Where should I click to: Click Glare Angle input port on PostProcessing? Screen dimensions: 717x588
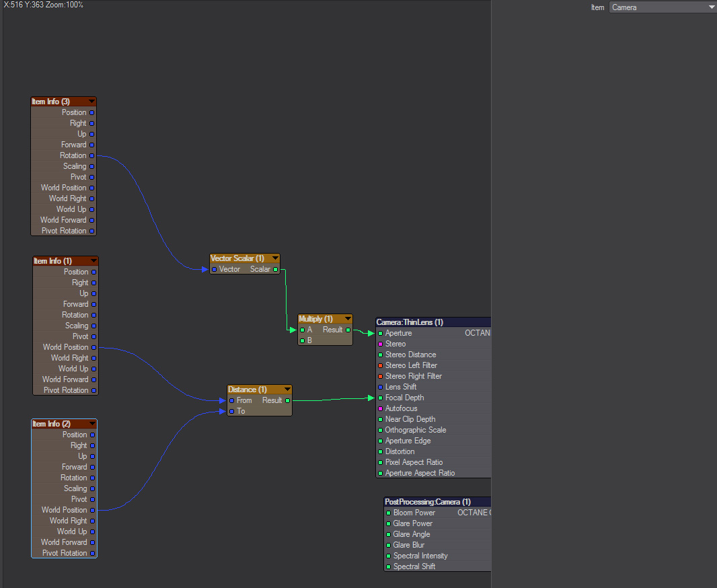388,534
